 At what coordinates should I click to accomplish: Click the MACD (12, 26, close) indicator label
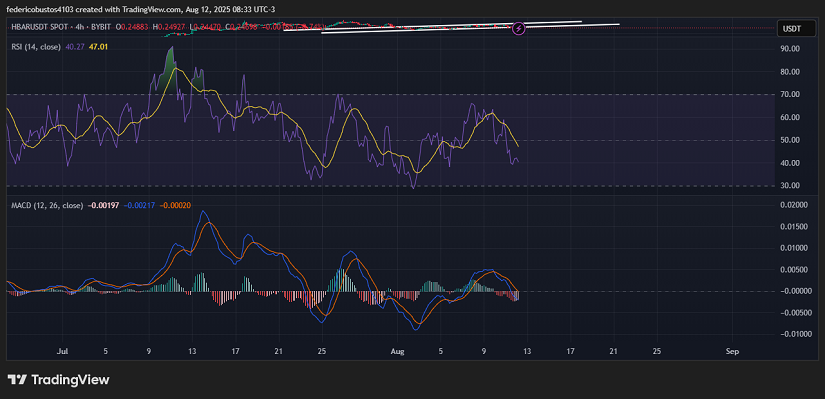pyautogui.click(x=47, y=206)
